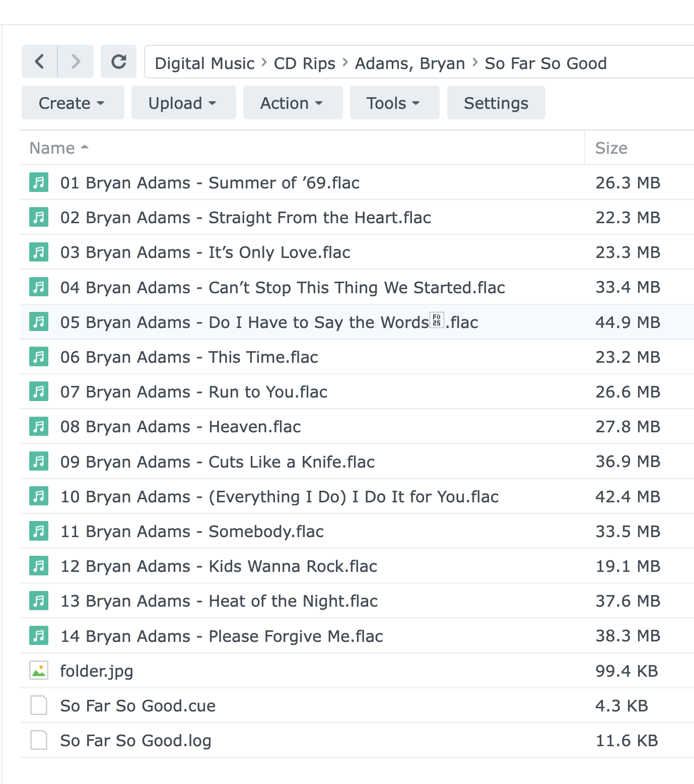Click the forward navigation arrow
Image resolution: width=694 pixels, height=784 pixels.
[x=76, y=61]
